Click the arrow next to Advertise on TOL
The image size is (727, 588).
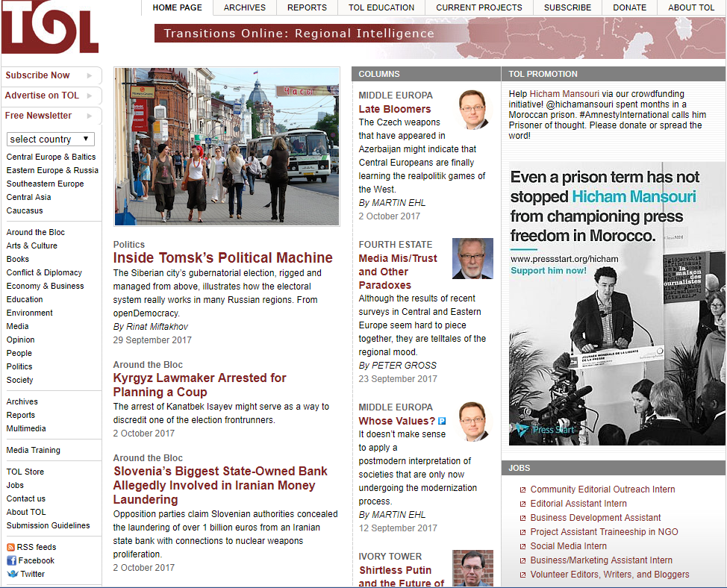(x=89, y=96)
